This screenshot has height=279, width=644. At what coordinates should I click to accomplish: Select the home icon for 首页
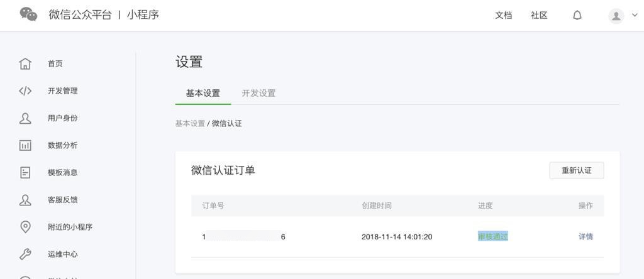[x=25, y=63]
